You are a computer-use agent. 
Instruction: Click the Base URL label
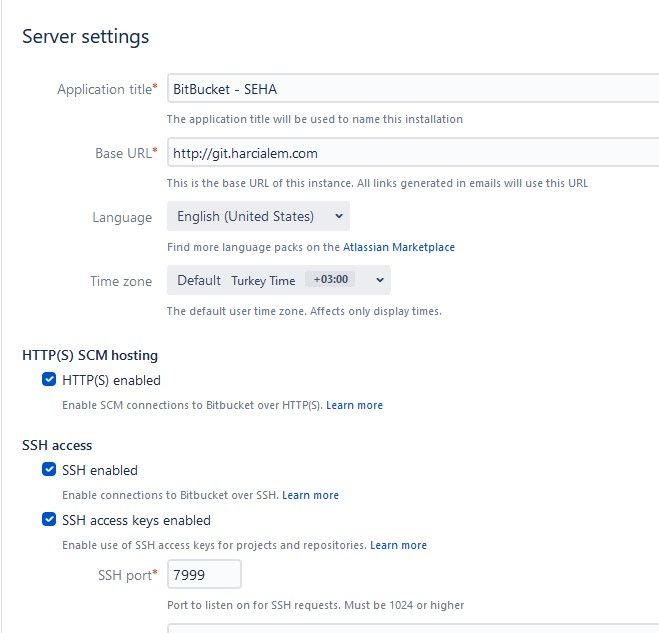point(126,153)
